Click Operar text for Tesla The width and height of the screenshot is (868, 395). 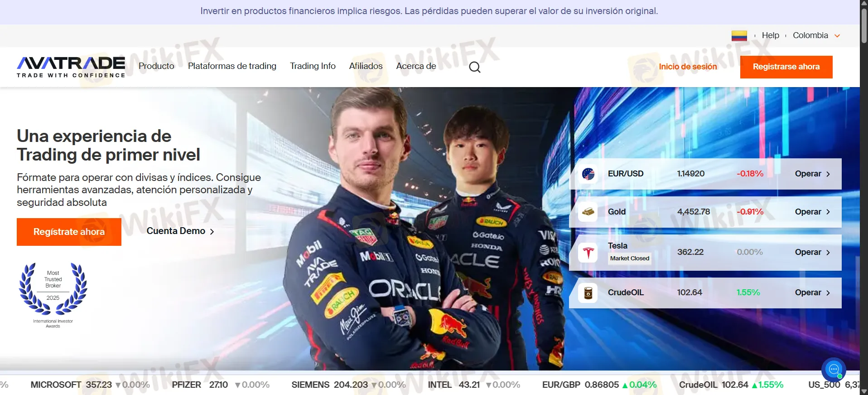(x=808, y=252)
